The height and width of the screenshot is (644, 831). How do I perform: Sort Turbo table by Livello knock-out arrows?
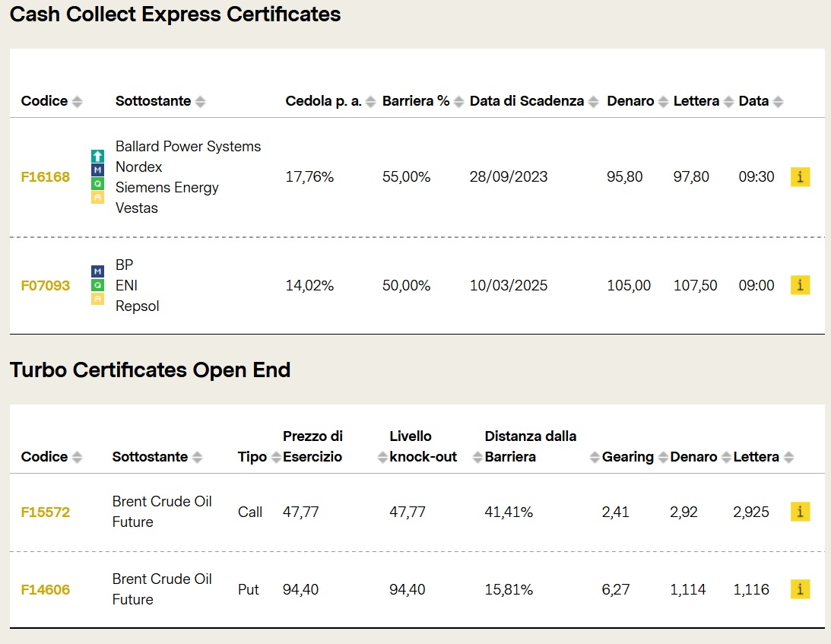coord(477,457)
